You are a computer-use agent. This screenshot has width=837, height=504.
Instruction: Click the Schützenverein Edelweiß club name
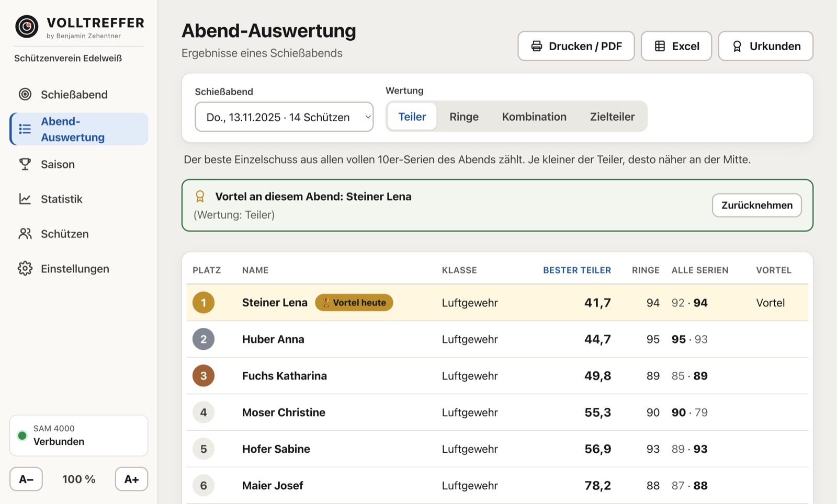(x=68, y=58)
